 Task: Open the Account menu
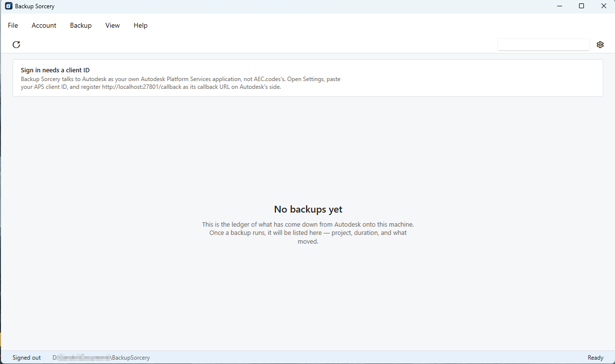(x=44, y=25)
